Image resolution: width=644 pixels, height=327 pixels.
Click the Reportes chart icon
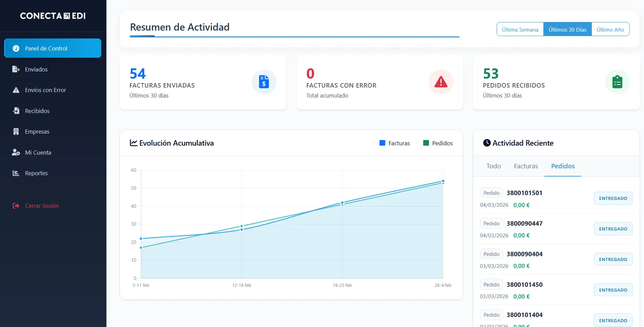pyautogui.click(x=16, y=173)
